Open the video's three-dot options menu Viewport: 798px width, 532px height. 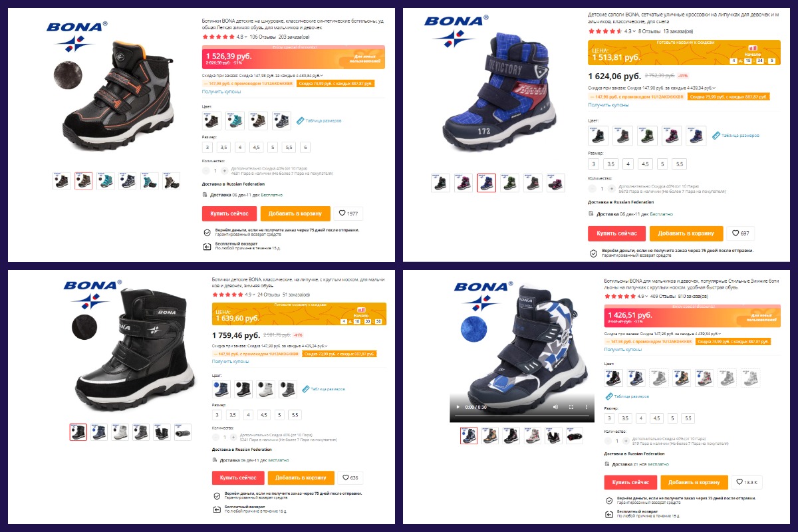585,406
